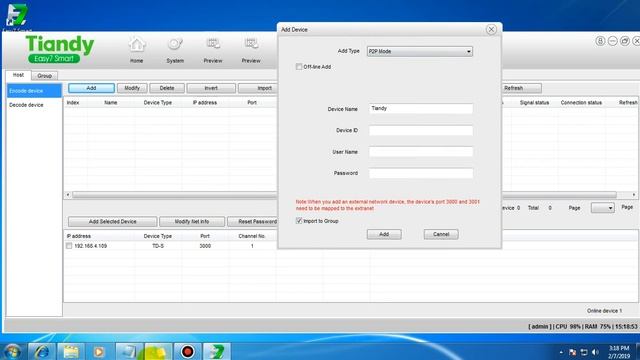Viewport: 640px width, 360px height.
Task: Select the 192.168.4.109 IP address cell
Action: (91, 246)
